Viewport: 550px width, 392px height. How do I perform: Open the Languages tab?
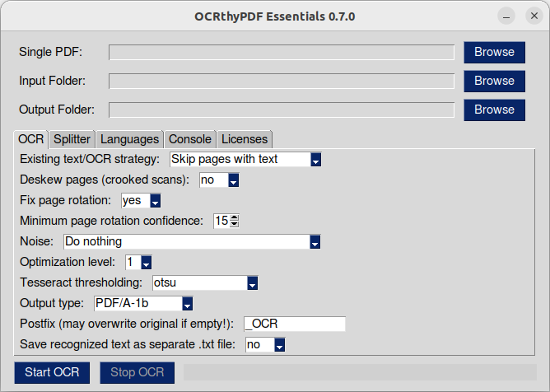pos(129,139)
